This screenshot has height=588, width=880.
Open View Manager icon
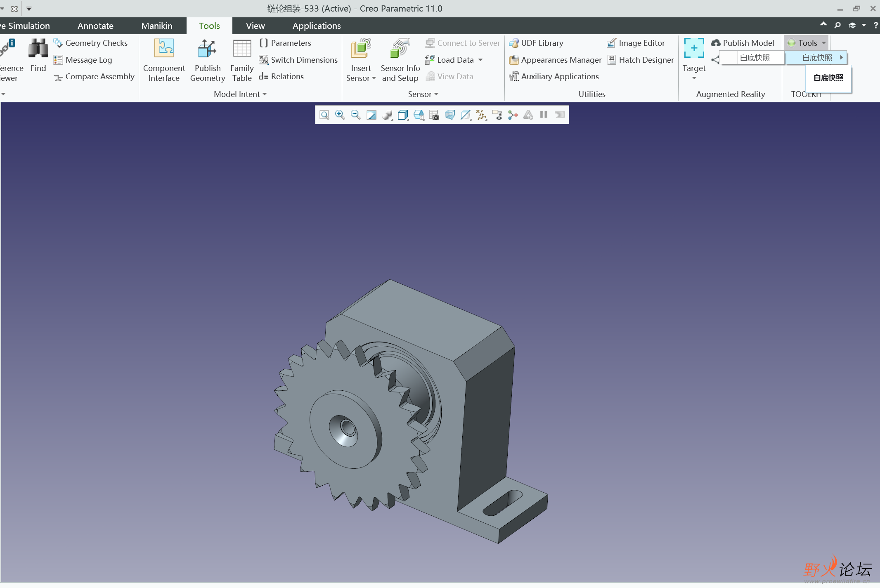434,115
